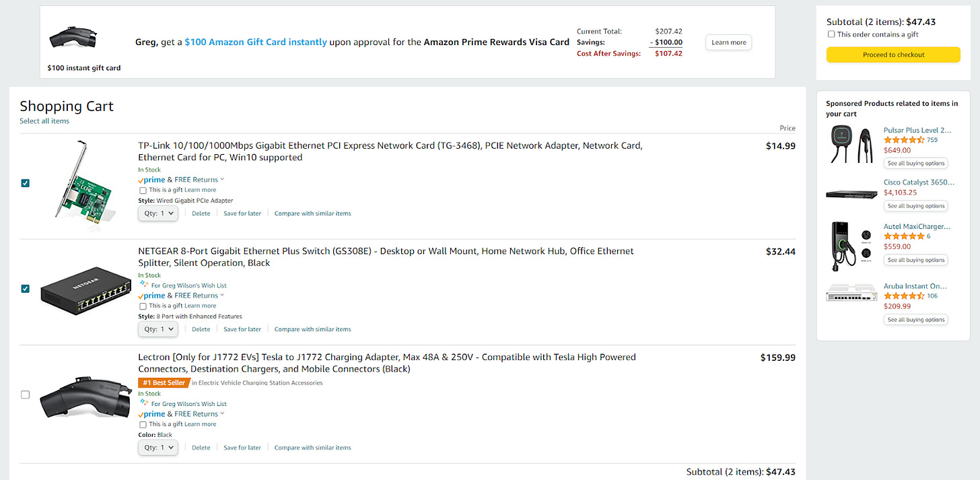The image size is (980, 480).
Task: Open Pulsar Plus star rating
Action: coord(903,140)
